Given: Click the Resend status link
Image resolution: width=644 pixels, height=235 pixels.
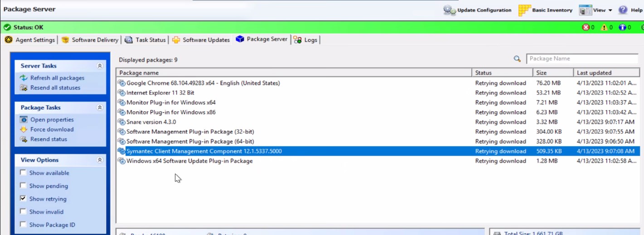Looking at the screenshot, I should (48, 139).
